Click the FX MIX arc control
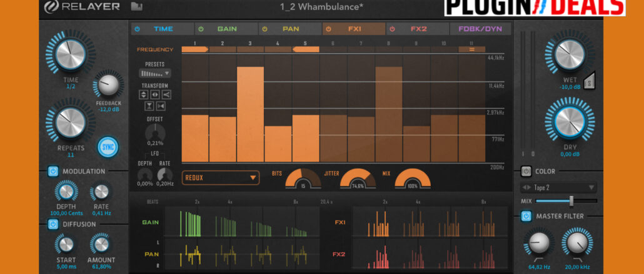This screenshot has width=644, height=274. click(413, 178)
